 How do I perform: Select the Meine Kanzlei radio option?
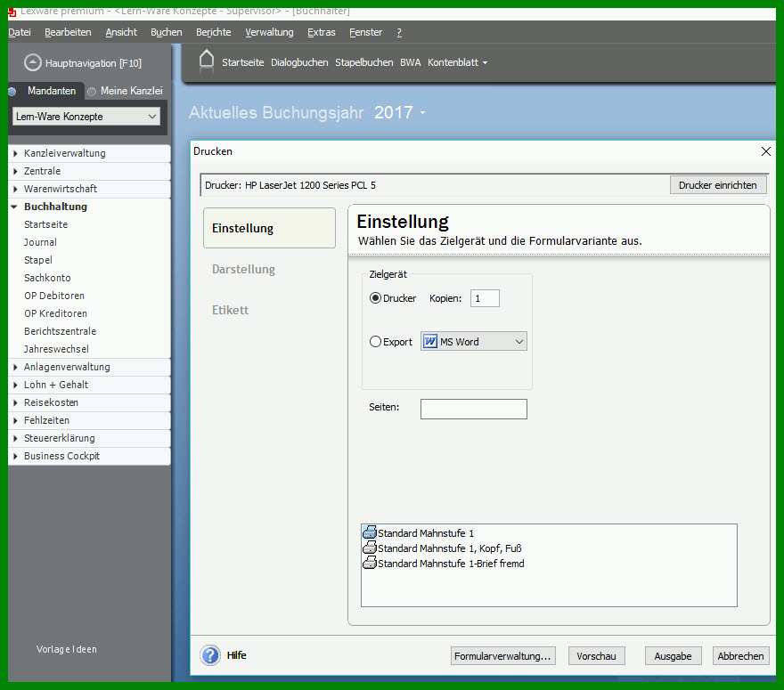(91, 92)
